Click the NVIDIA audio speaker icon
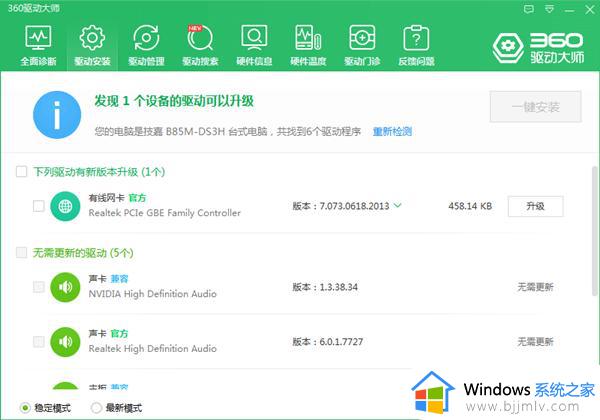 65,287
